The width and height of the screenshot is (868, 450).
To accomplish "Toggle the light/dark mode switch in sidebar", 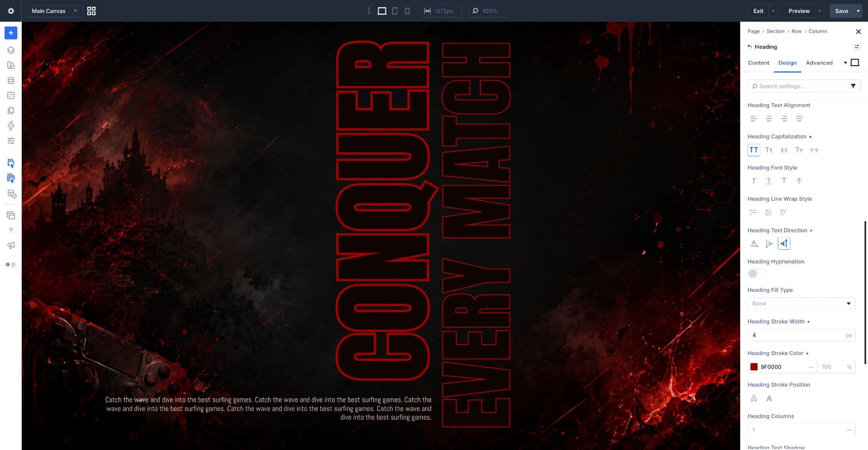I will tap(11, 264).
